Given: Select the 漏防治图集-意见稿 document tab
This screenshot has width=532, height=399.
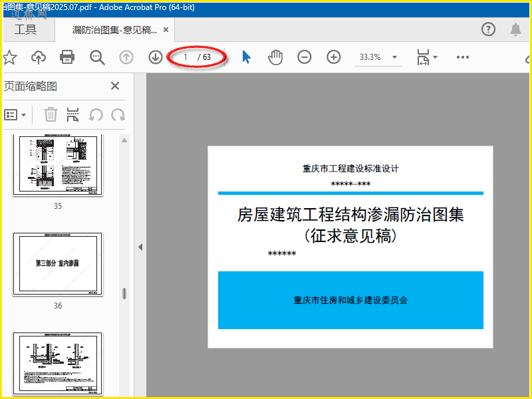Looking at the screenshot, I should point(114,30).
